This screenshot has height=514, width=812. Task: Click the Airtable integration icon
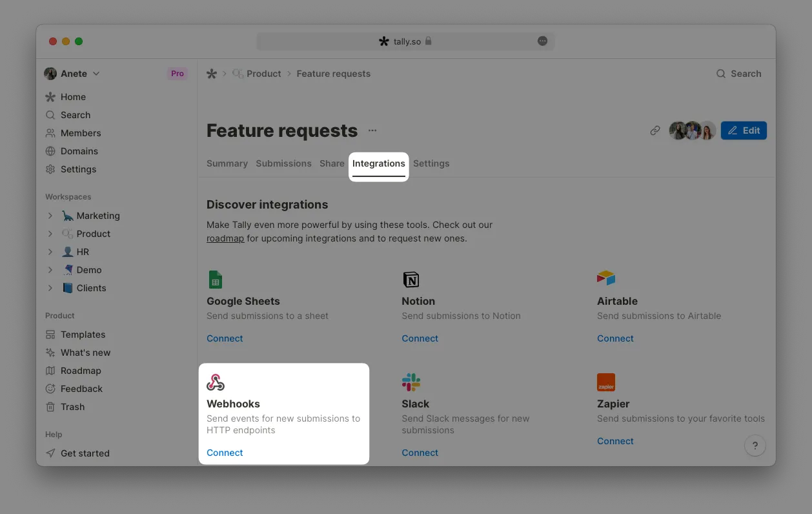click(x=605, y=277)
